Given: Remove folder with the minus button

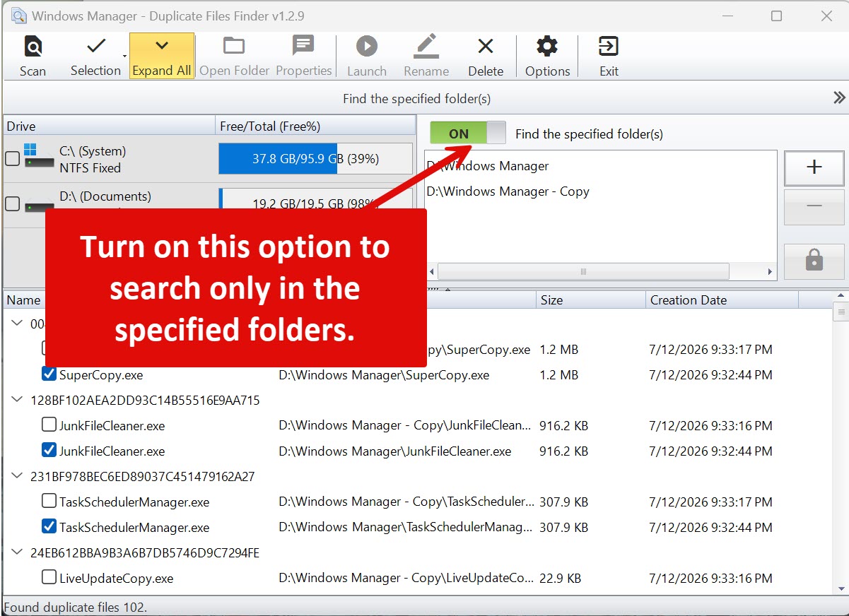Looking at the screenshot, I should (814, 206).
